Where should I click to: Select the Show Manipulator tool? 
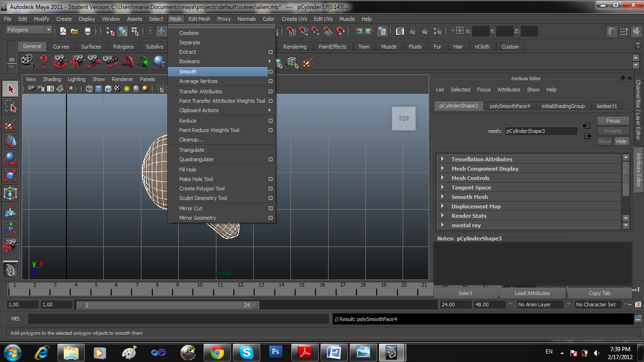[x=10, y=229]
